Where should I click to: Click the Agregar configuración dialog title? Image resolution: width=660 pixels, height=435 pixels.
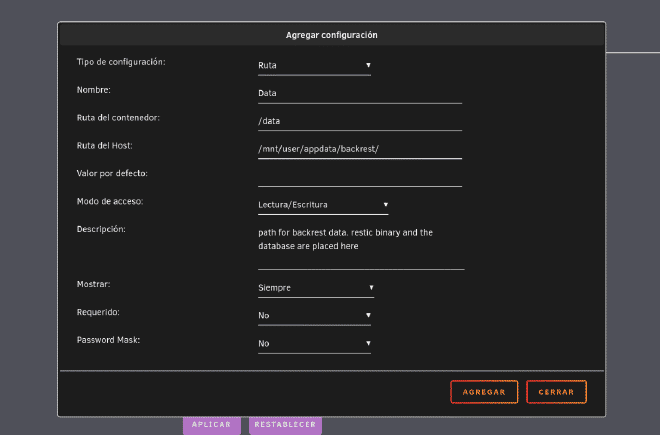332,35
